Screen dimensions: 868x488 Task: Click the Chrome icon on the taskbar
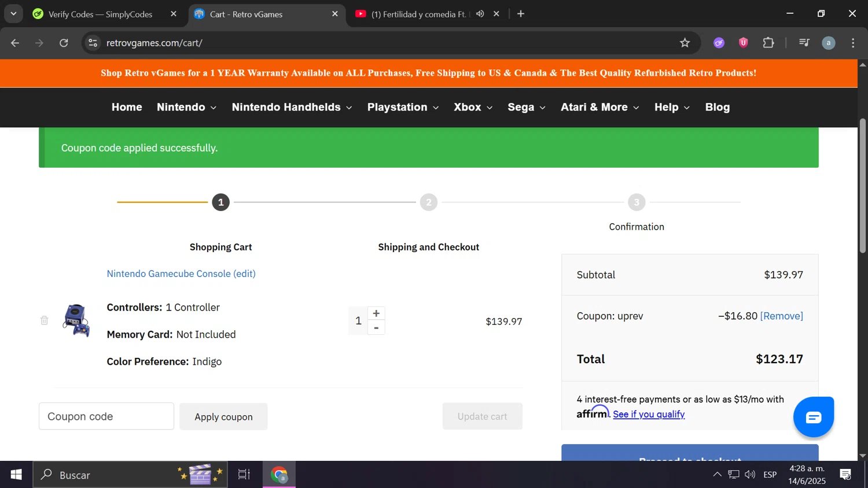tap(279, 475)
